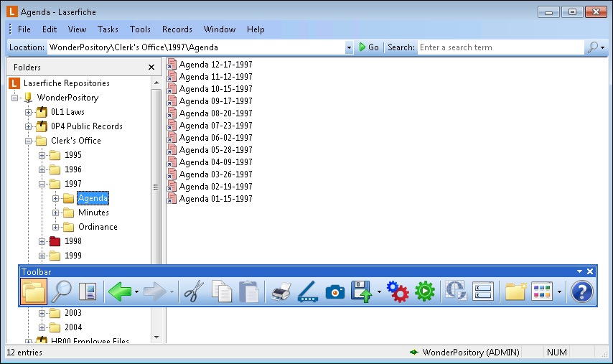Image resolution: width=613 pixels, height=364 pixels.
Task: Select document Agenda 01-15-1997
Action: (216, 199)
